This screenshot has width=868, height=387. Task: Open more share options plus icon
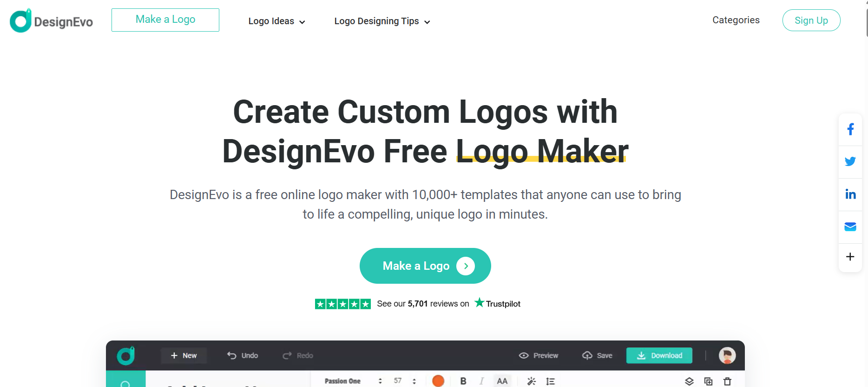coord(850,257)
